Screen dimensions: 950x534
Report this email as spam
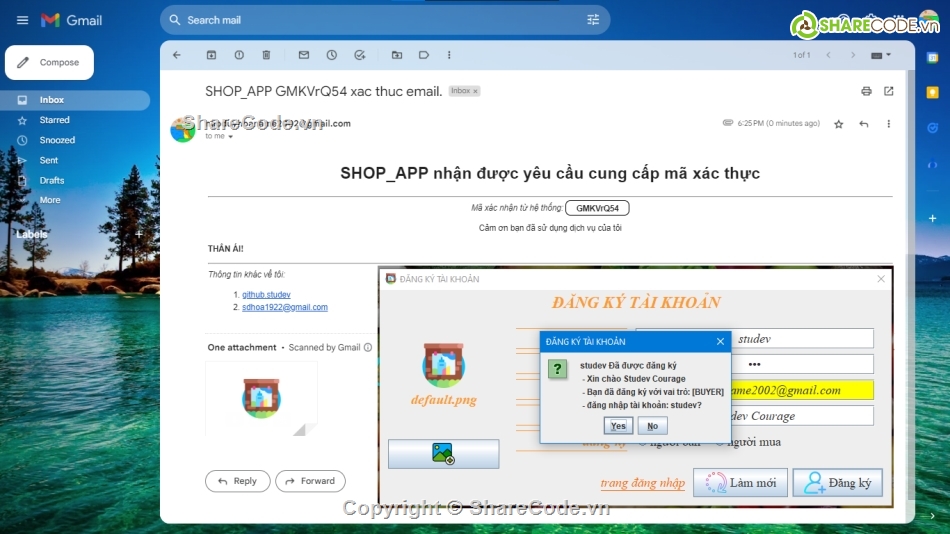[x=239, y=55]
